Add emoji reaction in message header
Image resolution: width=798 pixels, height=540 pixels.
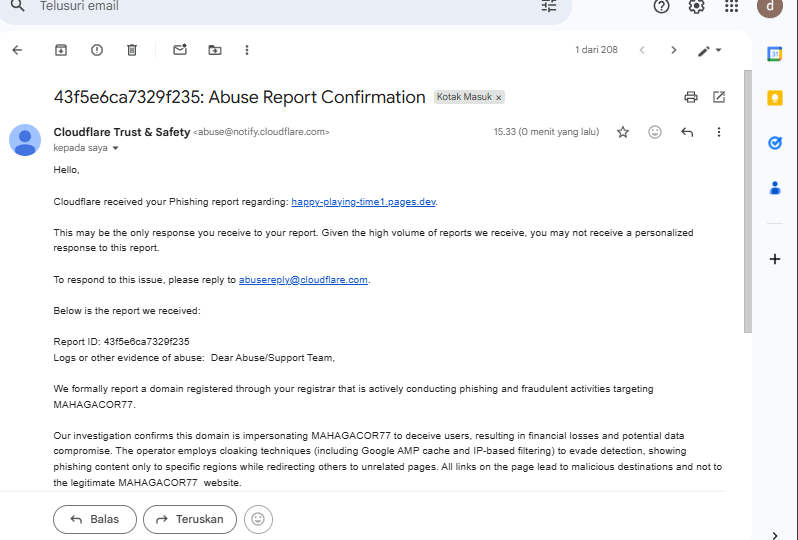(x=654, y=132)
